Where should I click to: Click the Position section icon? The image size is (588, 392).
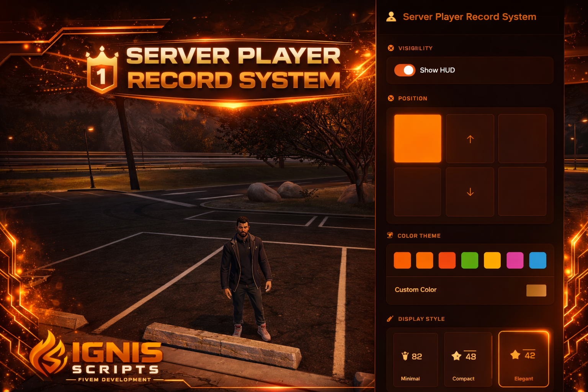[x=390, y=98]
